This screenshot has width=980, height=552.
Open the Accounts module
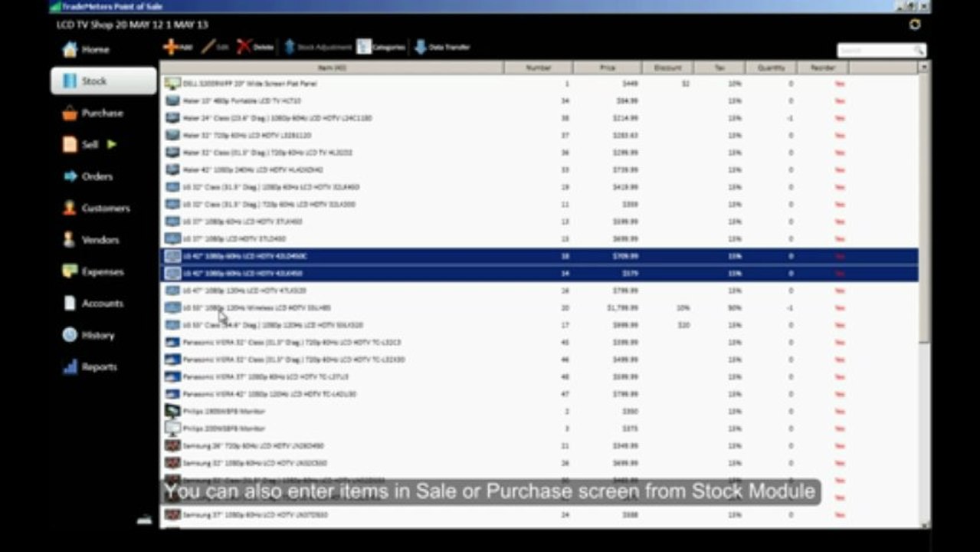tap(93, 304)
